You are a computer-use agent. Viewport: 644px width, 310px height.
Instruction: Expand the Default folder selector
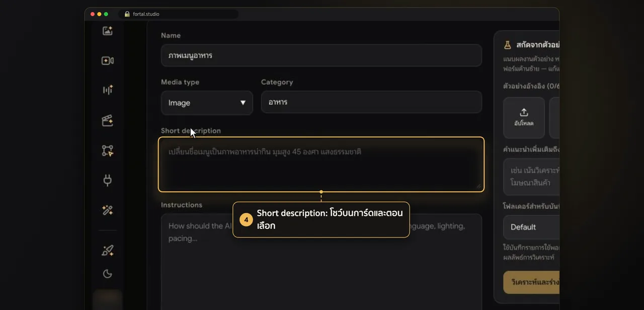coord(531,227)
